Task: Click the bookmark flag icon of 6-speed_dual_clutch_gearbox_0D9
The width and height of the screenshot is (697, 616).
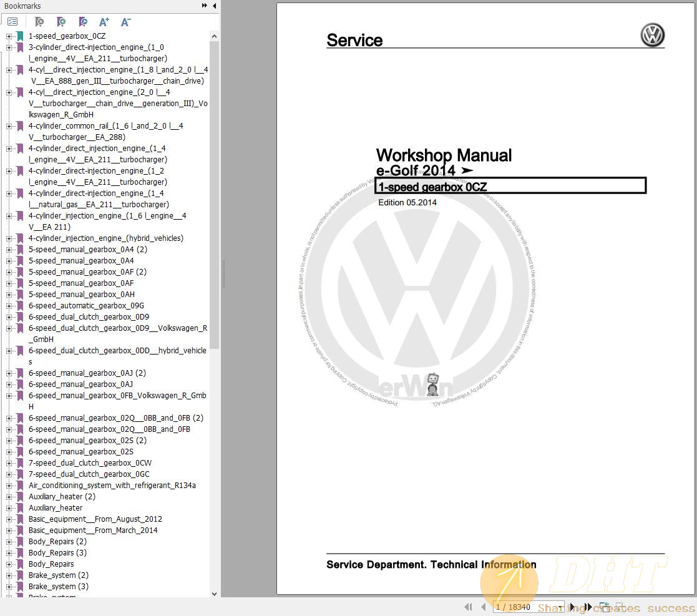Action: [x=20, y=317]
